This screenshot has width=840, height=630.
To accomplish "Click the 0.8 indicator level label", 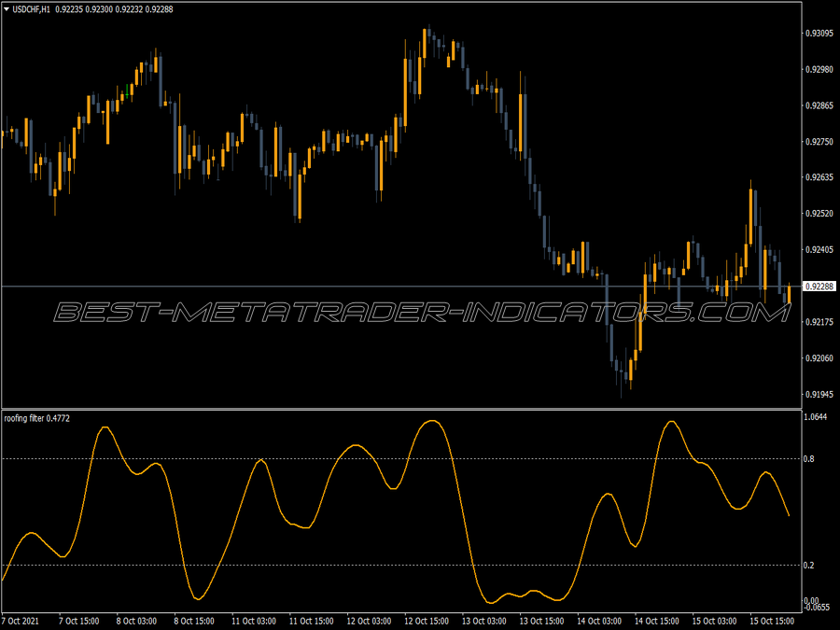I will point(809,458).
